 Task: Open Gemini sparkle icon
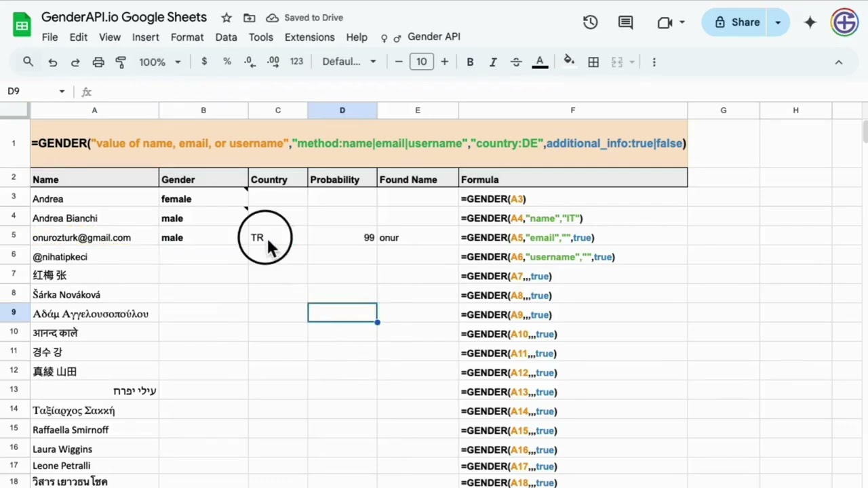tap(810, 22)
